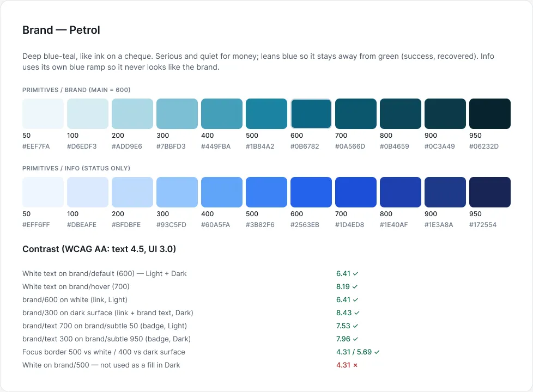Click the hex code #EFF6FF

[36, 225]
